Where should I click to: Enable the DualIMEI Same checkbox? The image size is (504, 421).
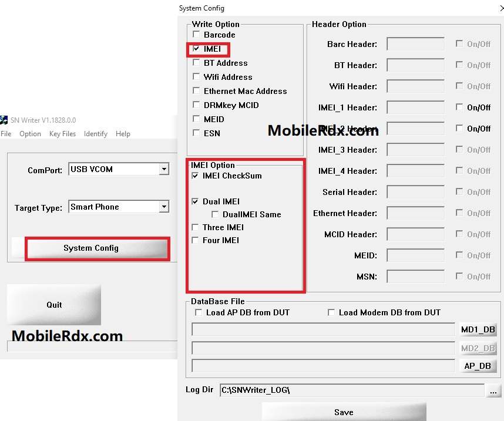click(215, 214)
